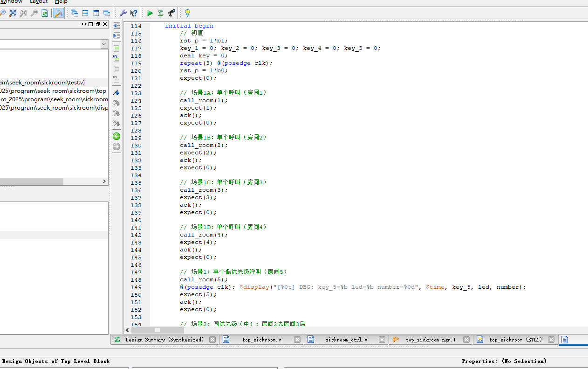Switch to sickroom_ctrl.v tab
Screen dimensions: 588x369
pos(347,340)
